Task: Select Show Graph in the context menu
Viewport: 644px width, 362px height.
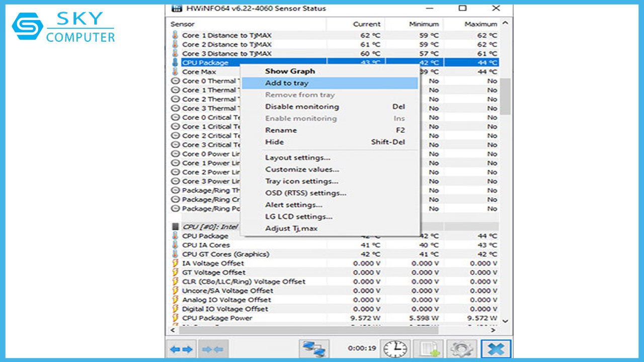Action: pyautogui.click(x=290, y=71)
